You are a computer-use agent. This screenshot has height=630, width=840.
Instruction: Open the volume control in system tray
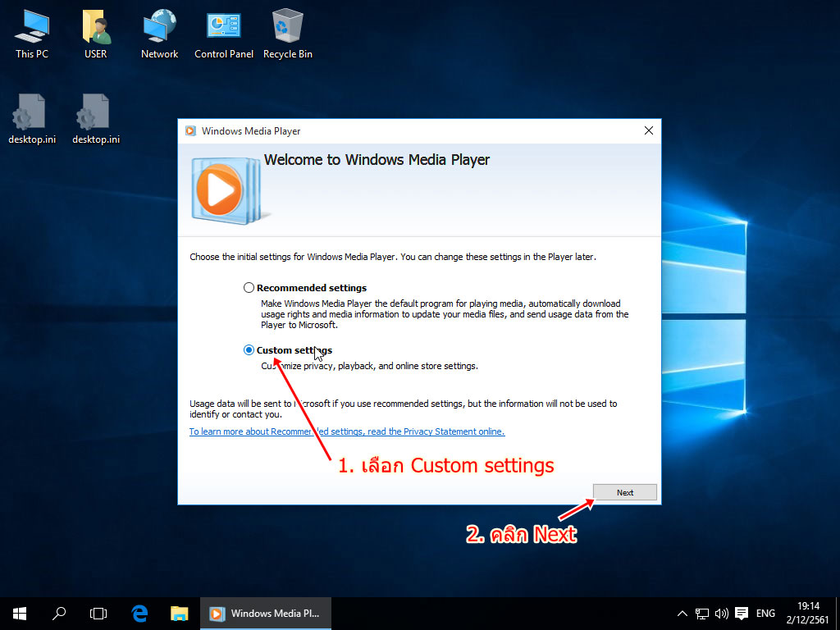[722, 613]
